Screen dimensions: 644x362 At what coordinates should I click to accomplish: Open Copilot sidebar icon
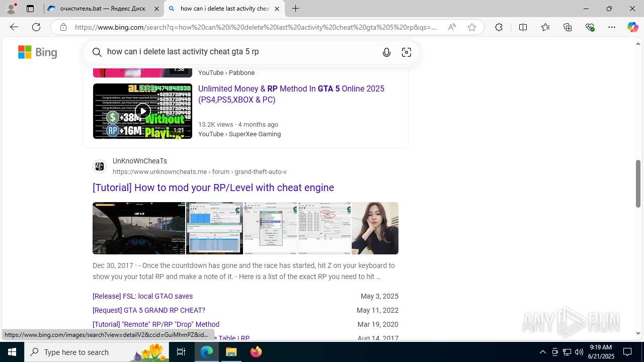633,27
